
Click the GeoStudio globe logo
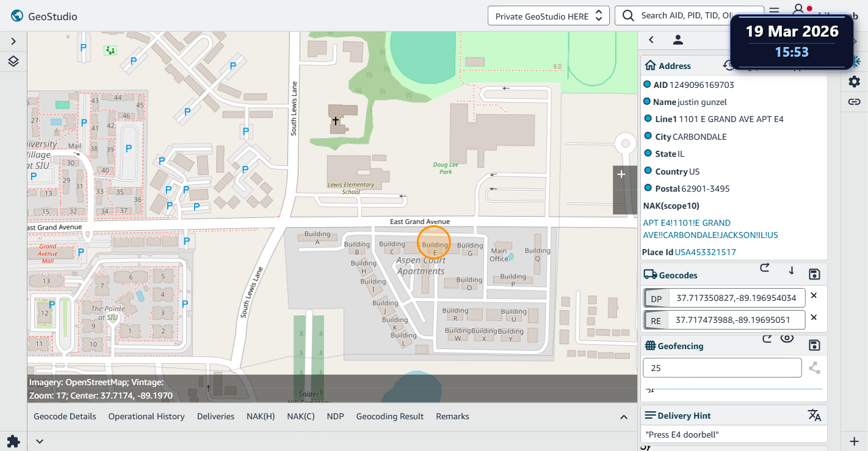tap(17, 16)
